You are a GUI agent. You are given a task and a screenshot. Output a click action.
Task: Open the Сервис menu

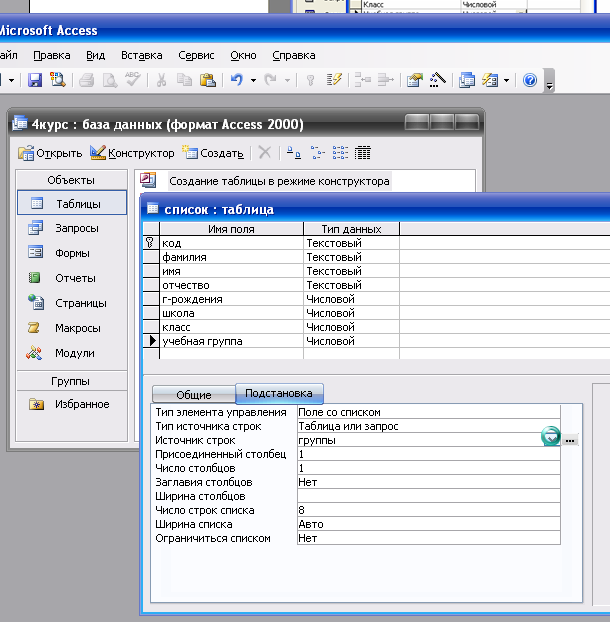196,56
